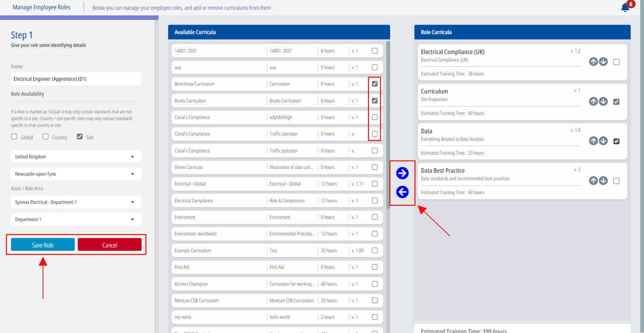Check the First Aid curriculum checkbox
The width and height of the screenshot is (644, 333).
[375, 267]
